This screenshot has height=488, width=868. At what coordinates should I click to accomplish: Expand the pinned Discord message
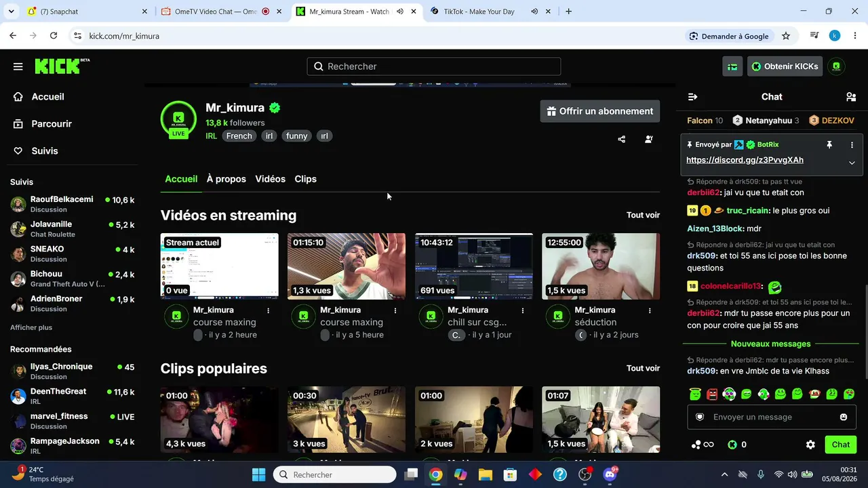tap(852, 163)
